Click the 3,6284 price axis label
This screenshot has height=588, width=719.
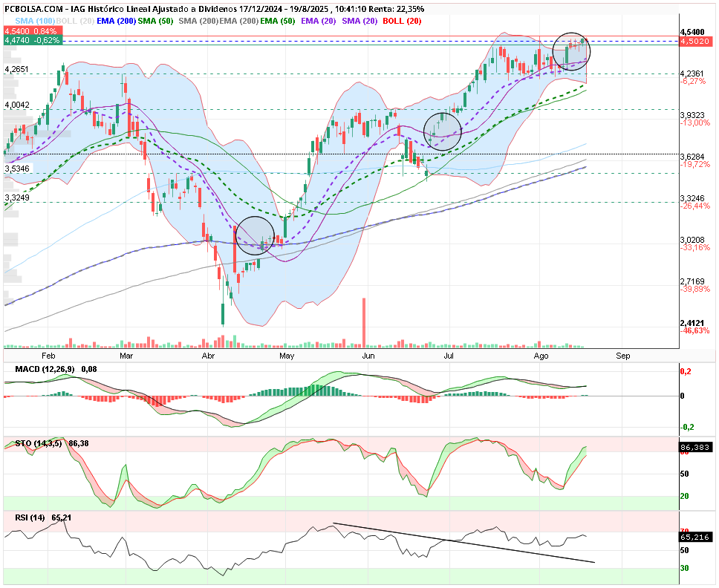pyautogui.click(x=692, y=157)
